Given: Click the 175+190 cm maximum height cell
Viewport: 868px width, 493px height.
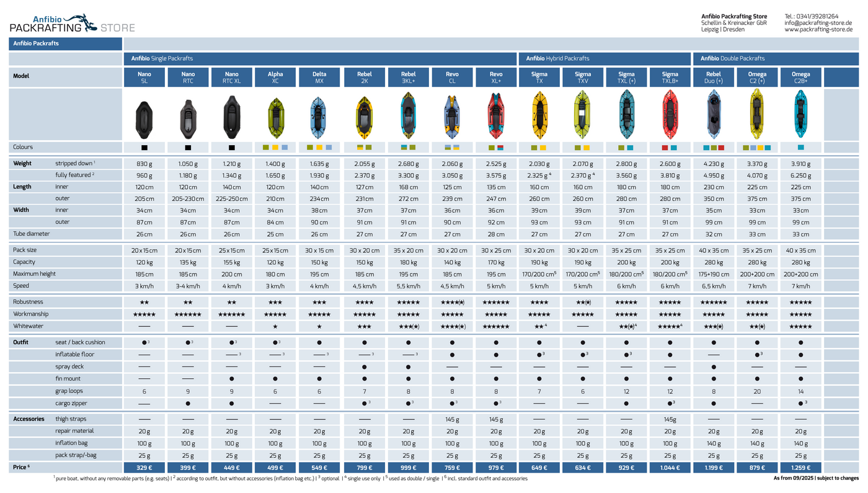Looking at the screenshot, I should tap(714, 274).
